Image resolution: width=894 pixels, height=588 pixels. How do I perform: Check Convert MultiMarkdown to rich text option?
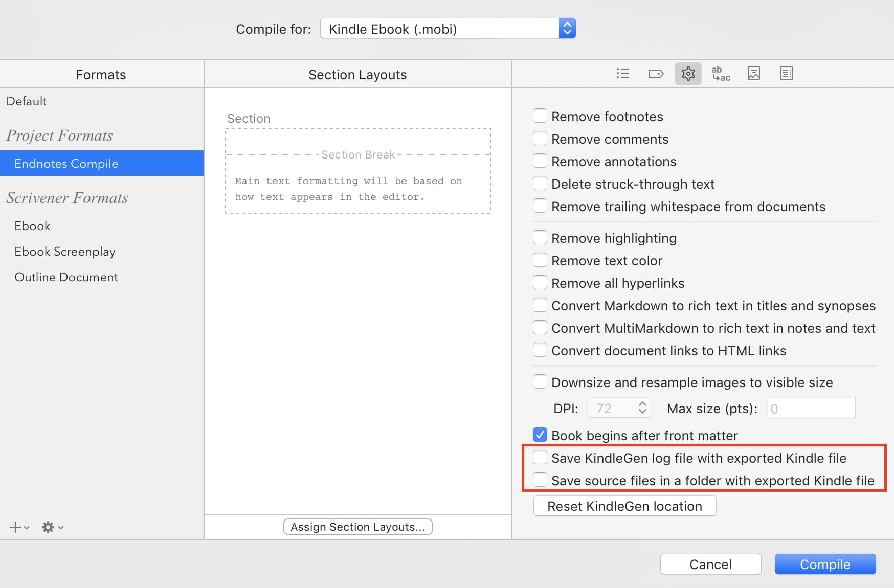(x=540, y=328)
